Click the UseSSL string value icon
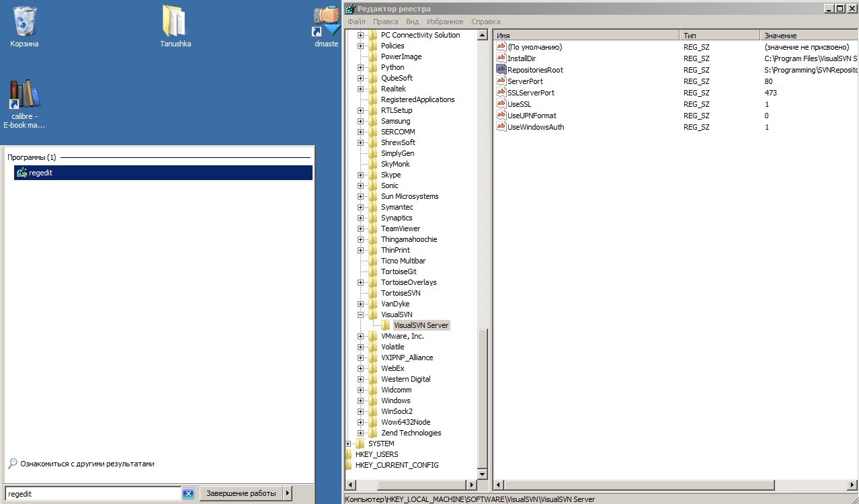Image resolution: width=859 pixels, height=504 pixels. 501,104
